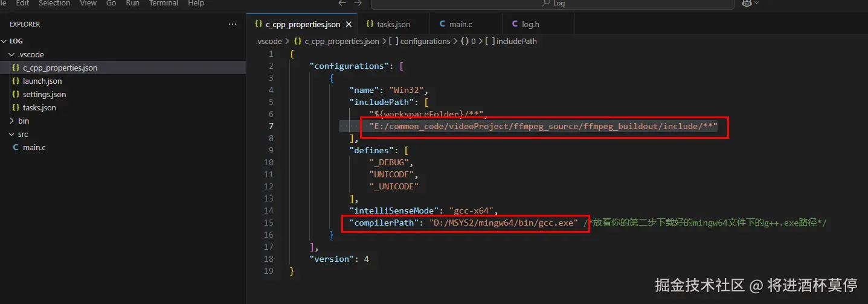Image resolution: width=868 pixels, height=304 pixels.
Task: Click "${workspaceFolder}/**" string
Action: 428,114
